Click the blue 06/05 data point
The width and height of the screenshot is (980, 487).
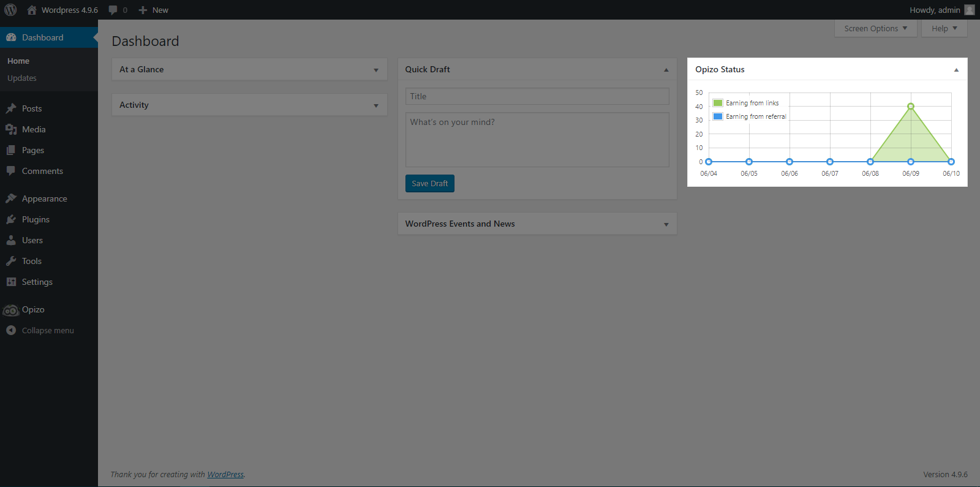point(749,162)
